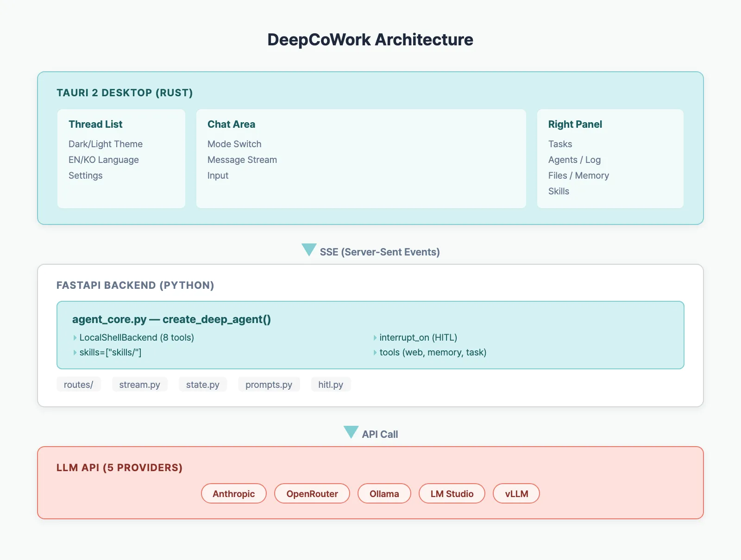The image size is (741, 560).
Task: Select the OpenRouter provider
Action: click(312, 493)
